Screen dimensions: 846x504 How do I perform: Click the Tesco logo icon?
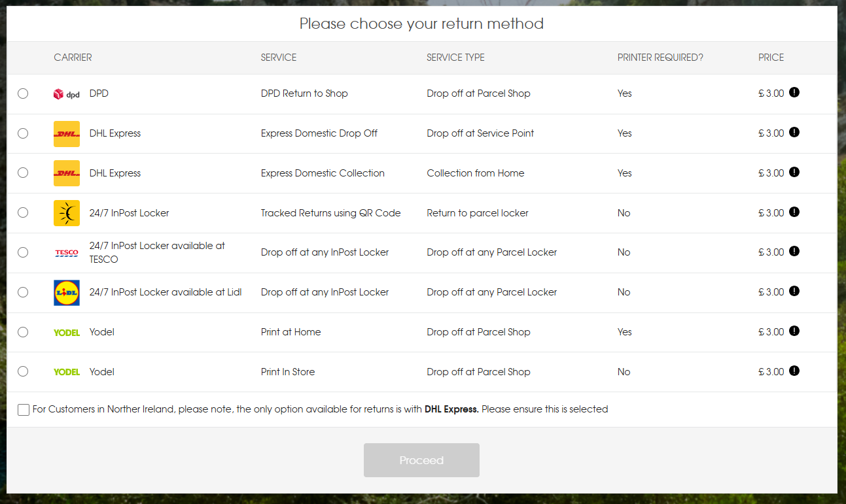click(66, 253)
